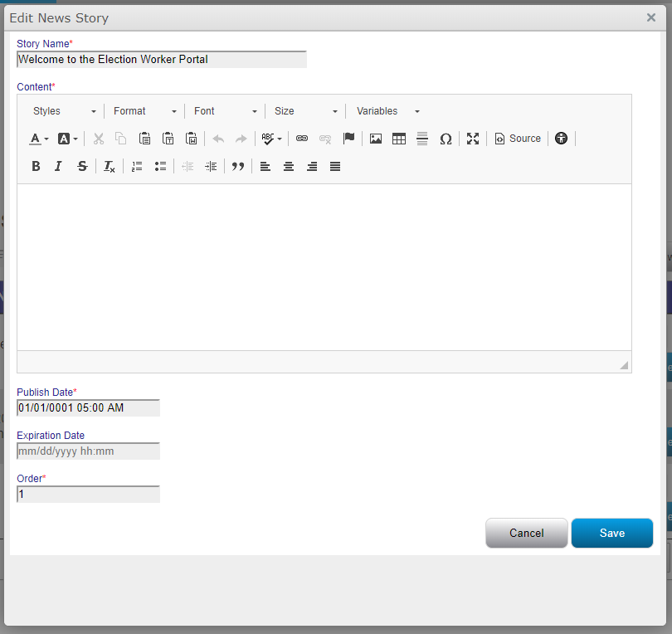Viewport: 672px width, 634px height.
Task: Cancel editing the news story
Action: (526, 533)
